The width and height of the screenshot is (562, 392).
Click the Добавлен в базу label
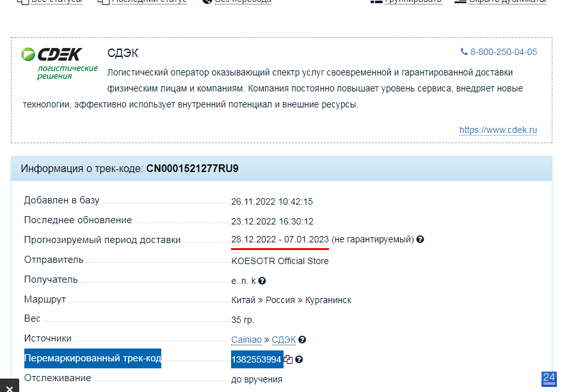[x=61, y=200]
